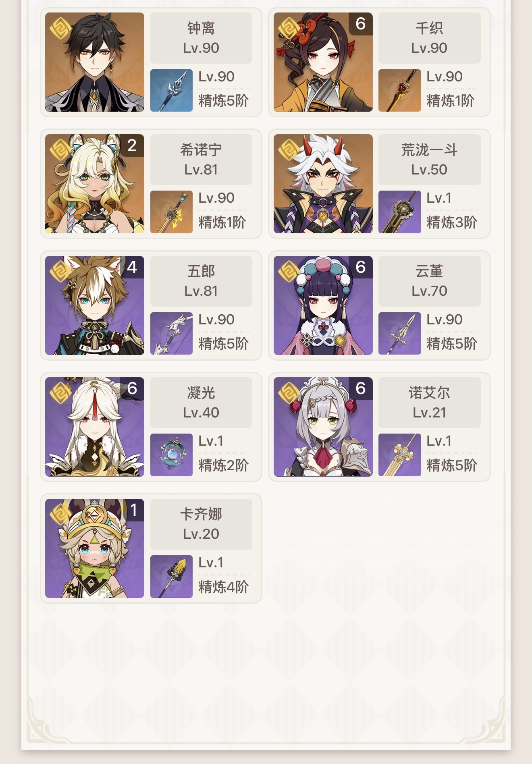Select Zhongli's character portrait
Screen dimensions: 532x764
click(x=95, y=62)
